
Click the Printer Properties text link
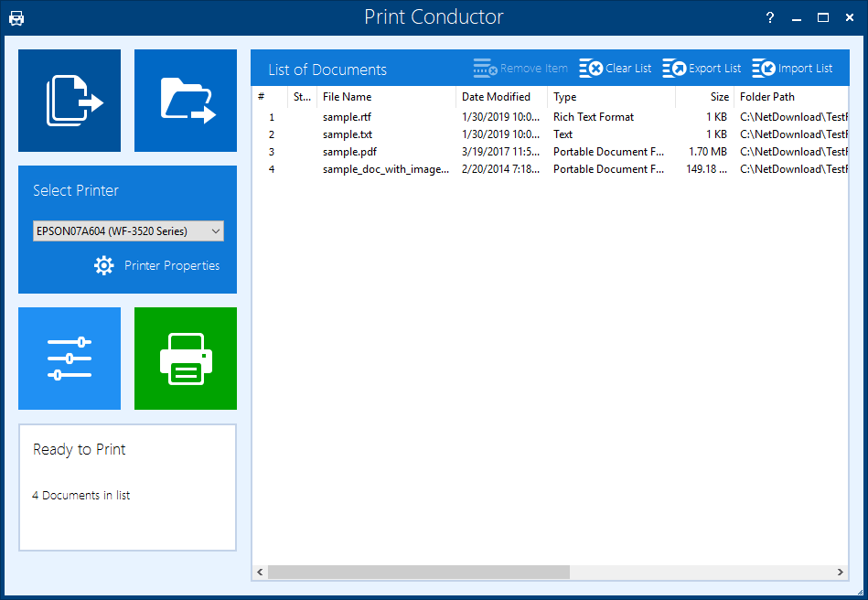172,266
